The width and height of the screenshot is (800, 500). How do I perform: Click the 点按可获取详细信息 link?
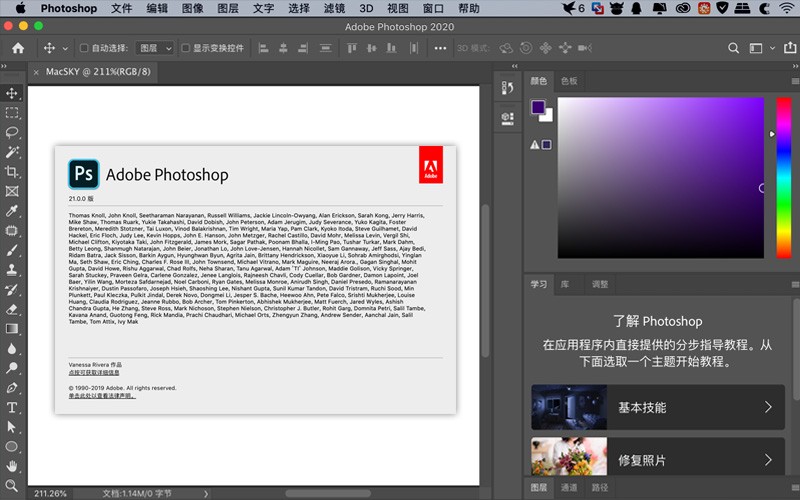[94, 372]
